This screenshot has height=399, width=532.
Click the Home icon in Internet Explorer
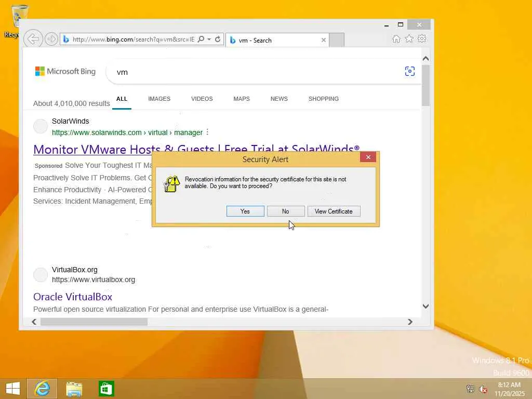pyautogui.click(x=396, y=38)
